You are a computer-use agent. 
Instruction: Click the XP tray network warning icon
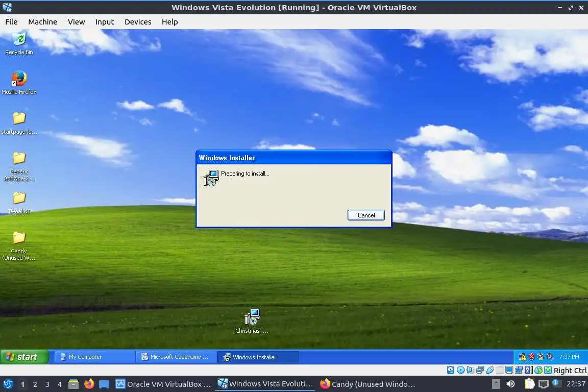522,357
